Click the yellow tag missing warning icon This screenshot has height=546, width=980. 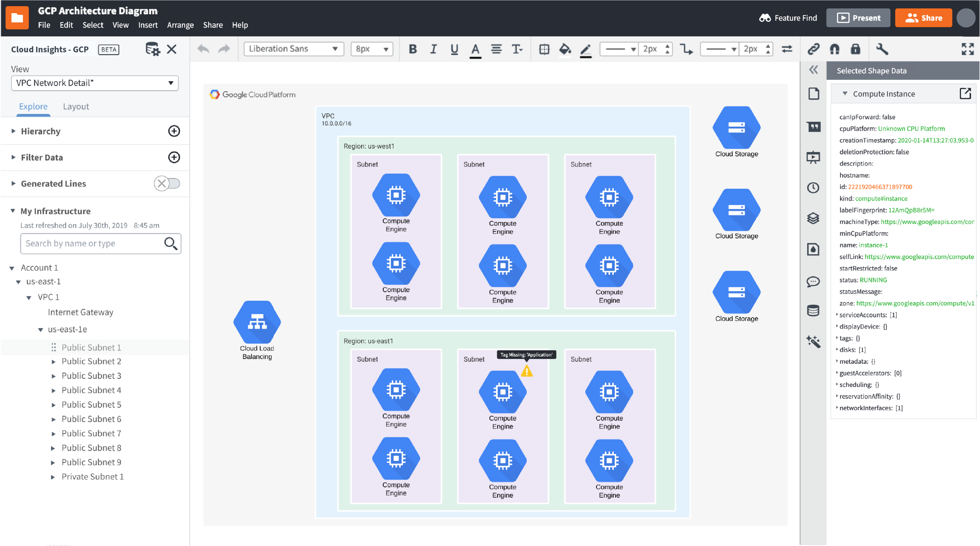tap(527, 371)
